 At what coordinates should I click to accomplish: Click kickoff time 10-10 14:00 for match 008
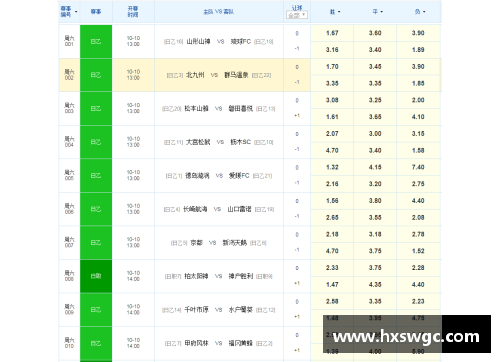pyautogui.click(x=133, y=276)
